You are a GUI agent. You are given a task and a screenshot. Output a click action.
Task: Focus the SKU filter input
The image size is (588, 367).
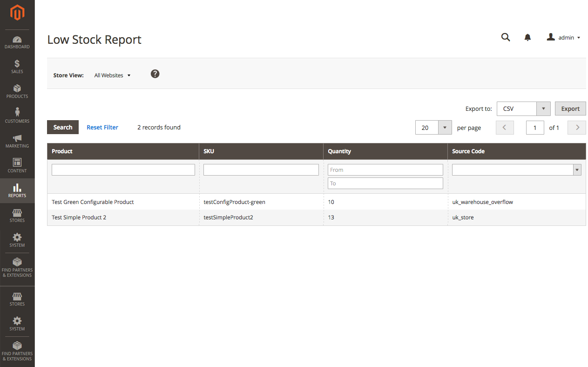click(x=261, y=170)
